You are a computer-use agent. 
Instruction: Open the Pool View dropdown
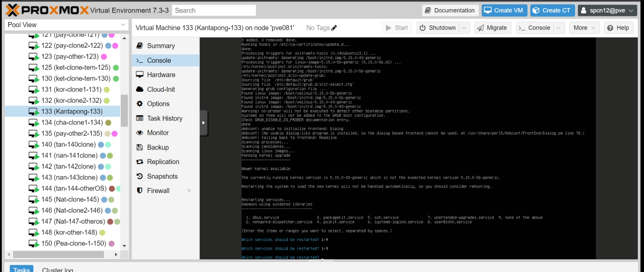tap(123, 25)
